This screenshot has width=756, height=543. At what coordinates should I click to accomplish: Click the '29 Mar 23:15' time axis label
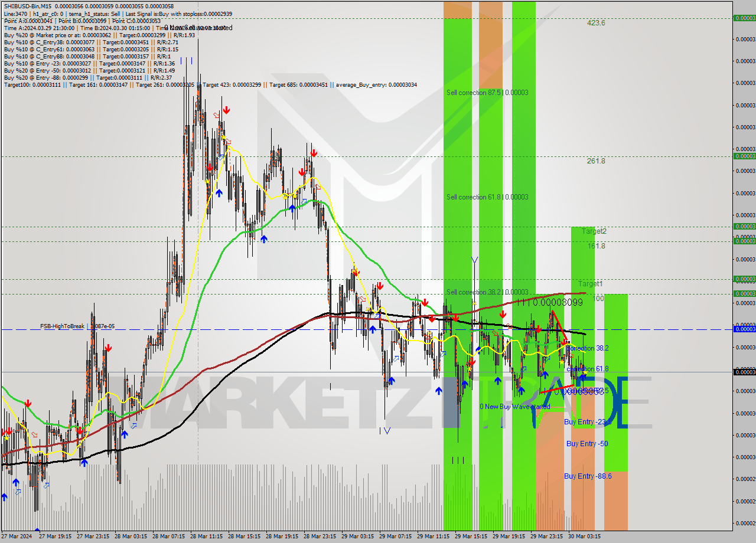tap(547, 537)
